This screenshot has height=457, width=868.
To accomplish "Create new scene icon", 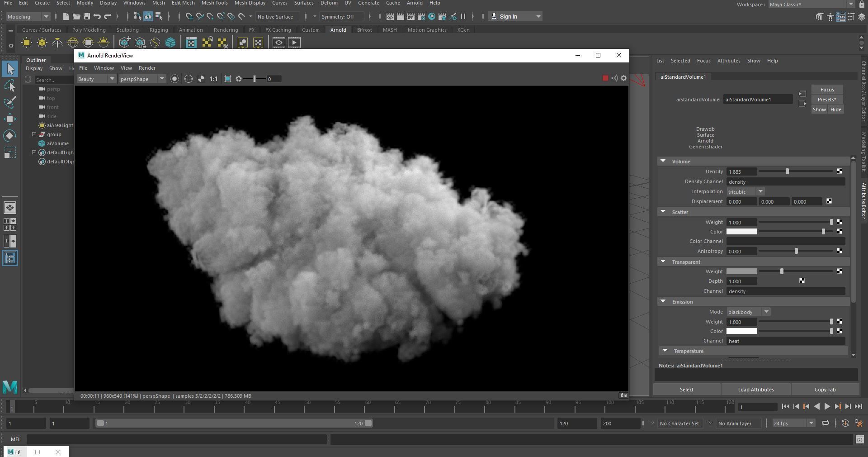I will pyautogui.click(x=66, y=16).
